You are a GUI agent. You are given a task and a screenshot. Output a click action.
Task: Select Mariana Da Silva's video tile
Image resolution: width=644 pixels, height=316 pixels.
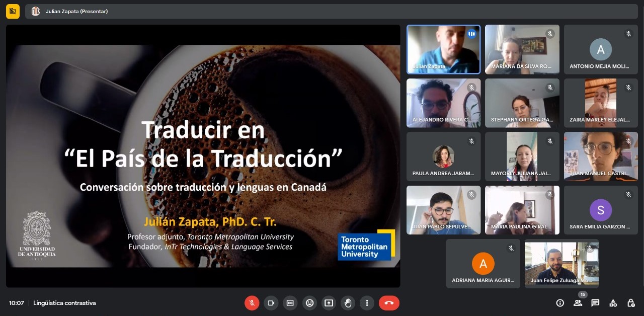[x=522, y=49]
